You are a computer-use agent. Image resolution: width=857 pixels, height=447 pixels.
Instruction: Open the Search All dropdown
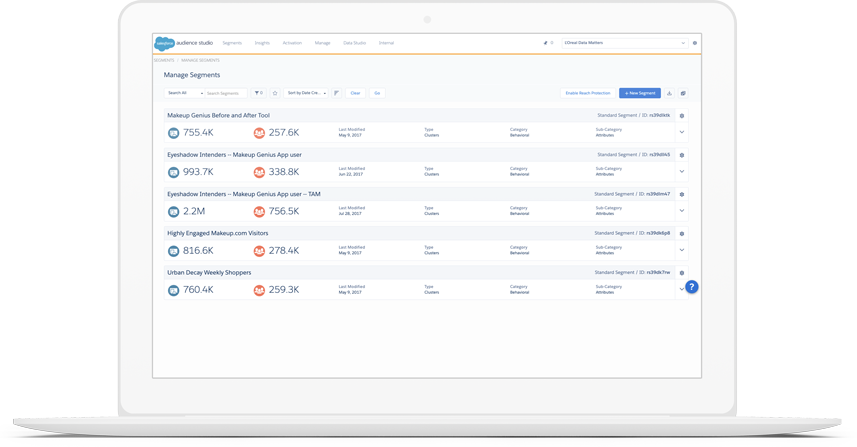[x=184, y=93]
